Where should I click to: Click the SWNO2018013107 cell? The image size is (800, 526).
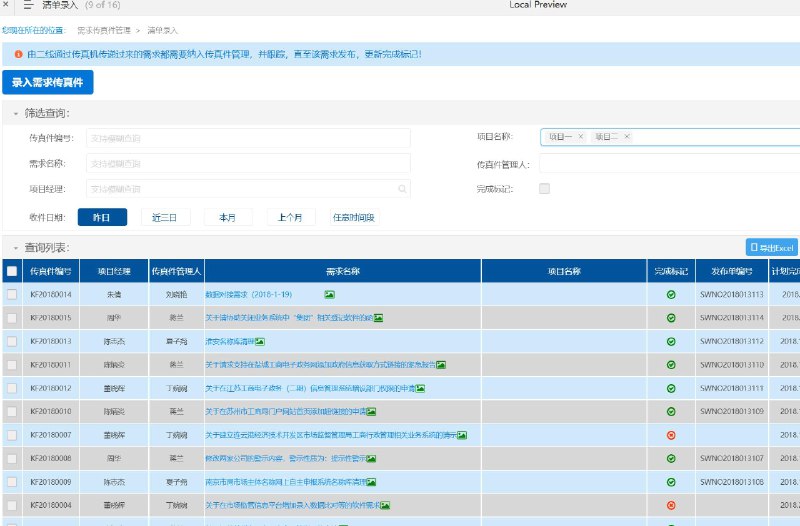click(732, 459)
